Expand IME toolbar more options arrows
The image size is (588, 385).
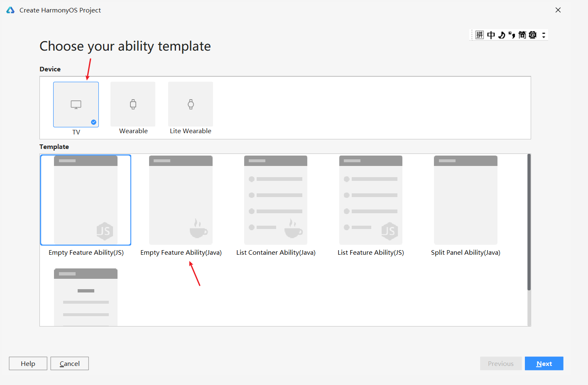[x=544, y=35]
